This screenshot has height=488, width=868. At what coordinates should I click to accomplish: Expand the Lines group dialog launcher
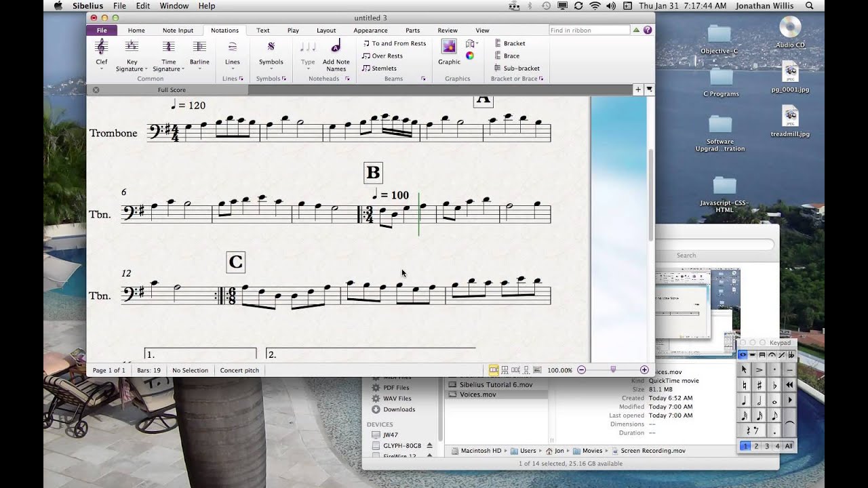241,79
